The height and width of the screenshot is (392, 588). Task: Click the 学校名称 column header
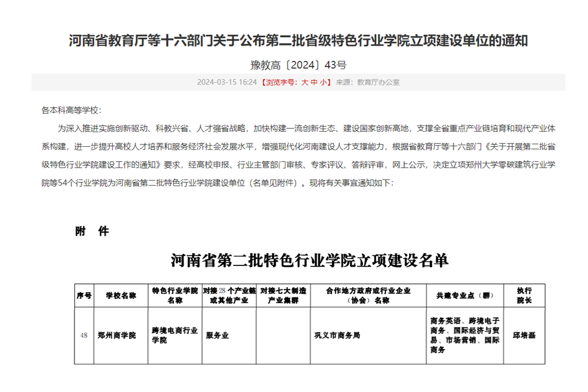(x=121, y=295)
